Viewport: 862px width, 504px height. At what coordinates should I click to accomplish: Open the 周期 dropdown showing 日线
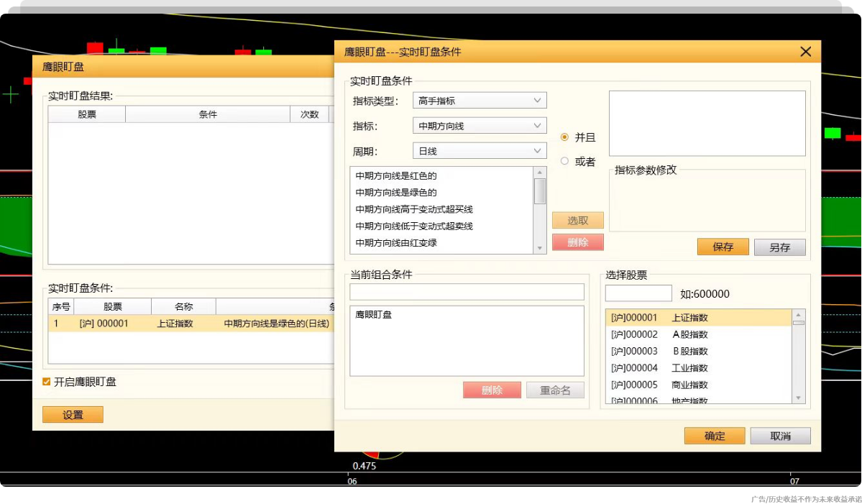[x=480, y=151]
